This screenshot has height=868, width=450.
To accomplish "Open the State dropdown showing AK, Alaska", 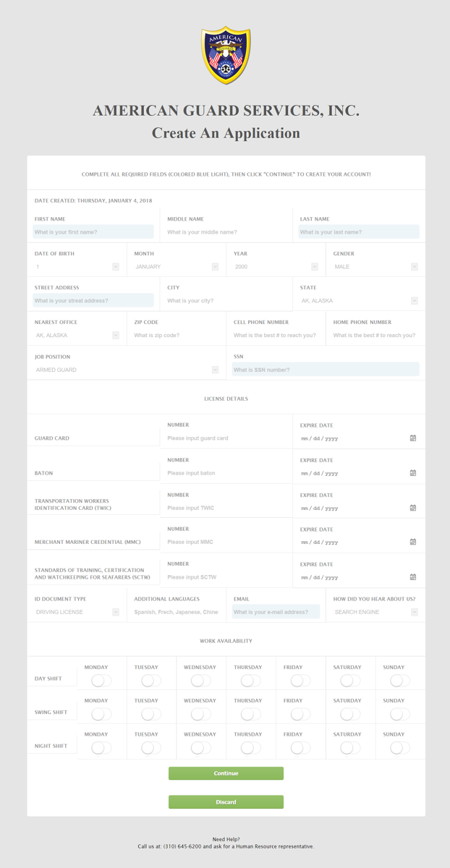I will click(x=359, y=301).
